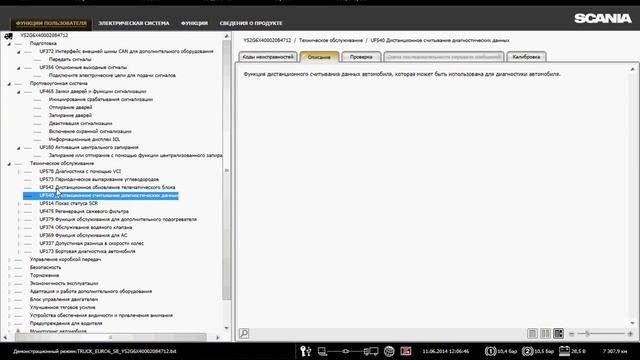Select Отпирание дверей tree item
The width and height of the screenshot is (640, 360).
click(x=70, y=107)
